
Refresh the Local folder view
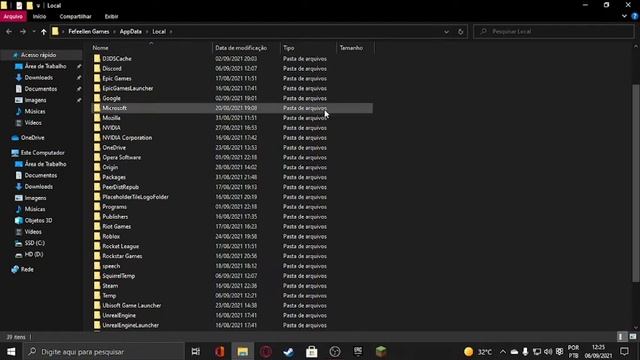point(460,31)
